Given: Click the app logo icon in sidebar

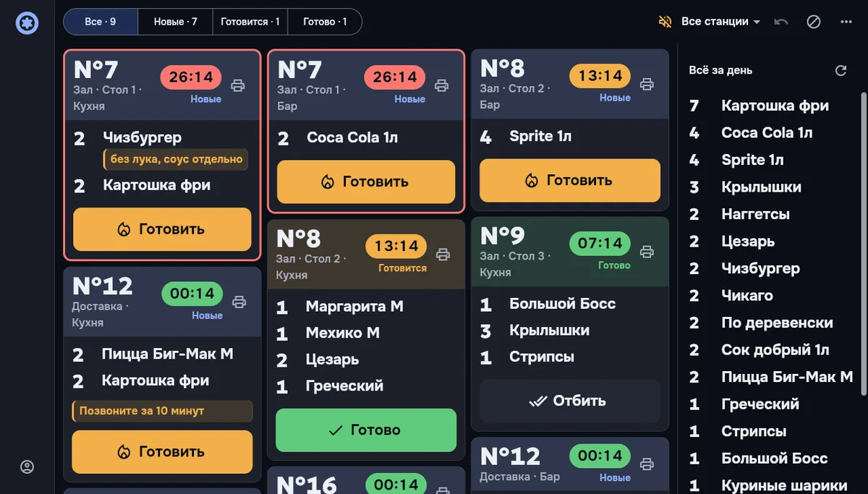Looking at the screenshot, I should 27,22.
